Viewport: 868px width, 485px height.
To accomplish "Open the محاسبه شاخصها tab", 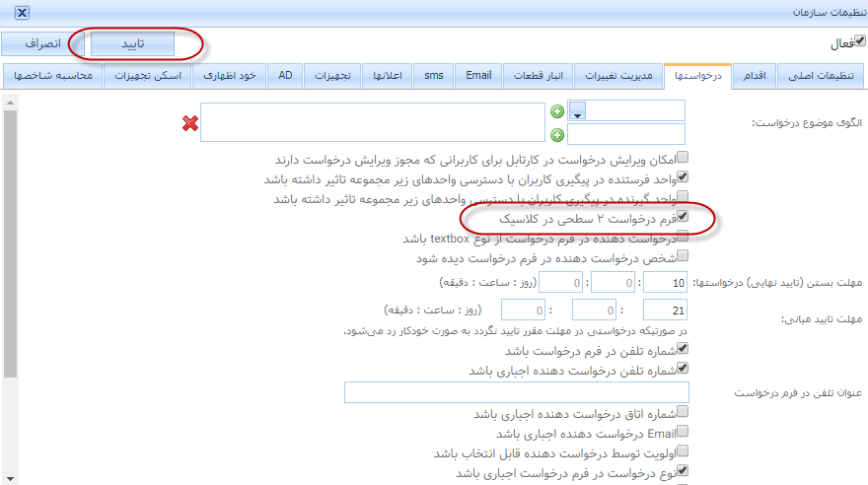I will (50, 75).
